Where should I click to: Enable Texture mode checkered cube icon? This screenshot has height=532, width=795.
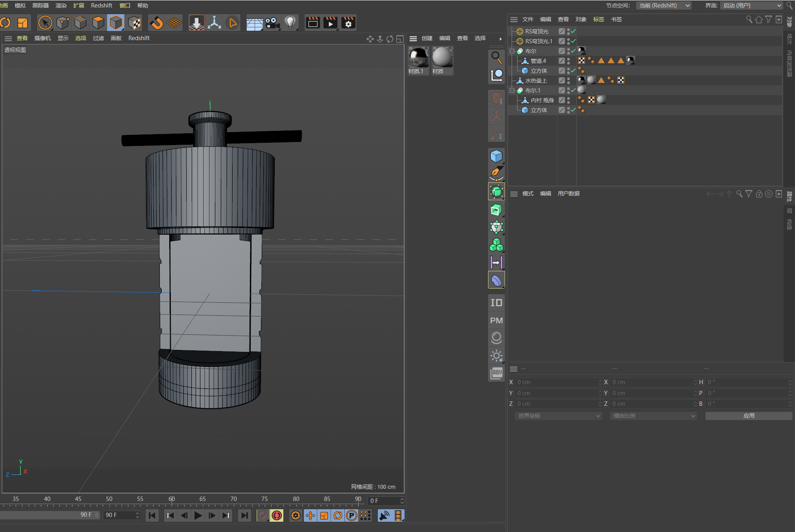coord(134,23)
